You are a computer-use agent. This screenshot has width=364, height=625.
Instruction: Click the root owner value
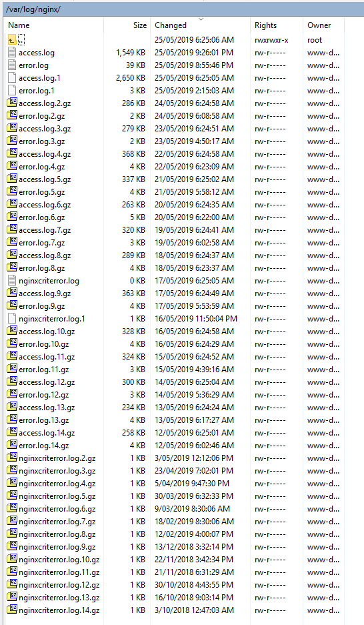[315, 40]
